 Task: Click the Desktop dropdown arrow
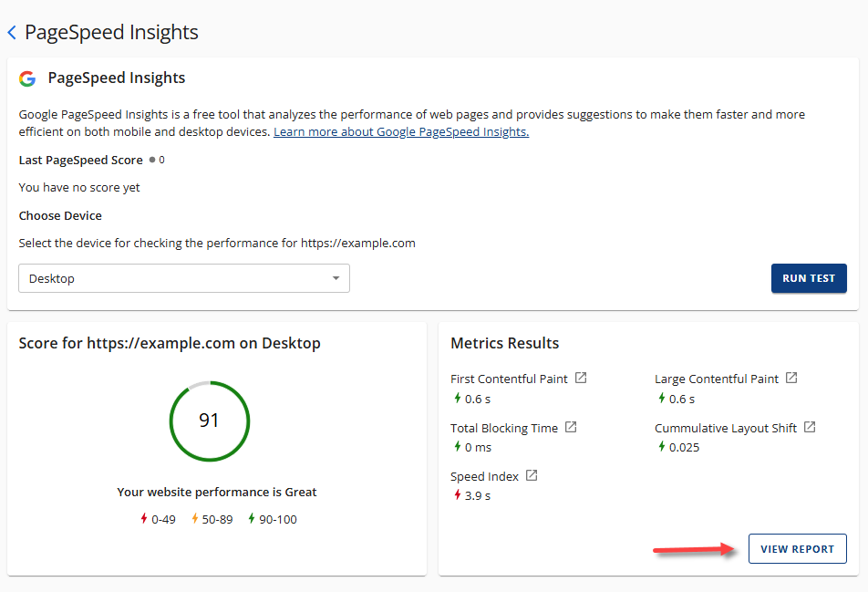[338, 278]
